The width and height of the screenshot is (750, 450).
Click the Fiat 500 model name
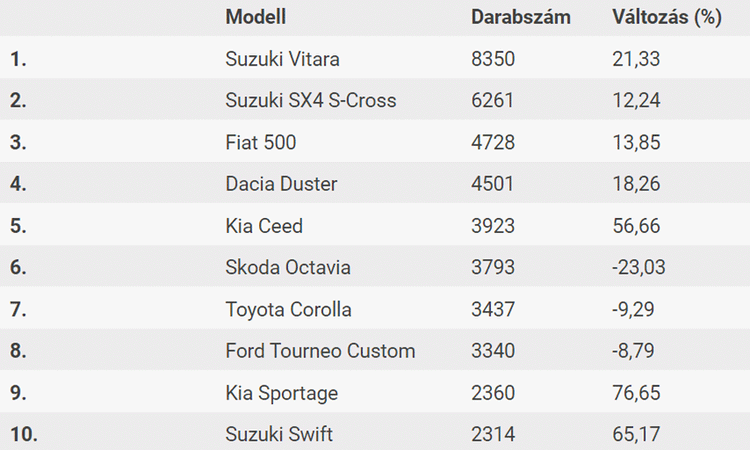point(261,143)
